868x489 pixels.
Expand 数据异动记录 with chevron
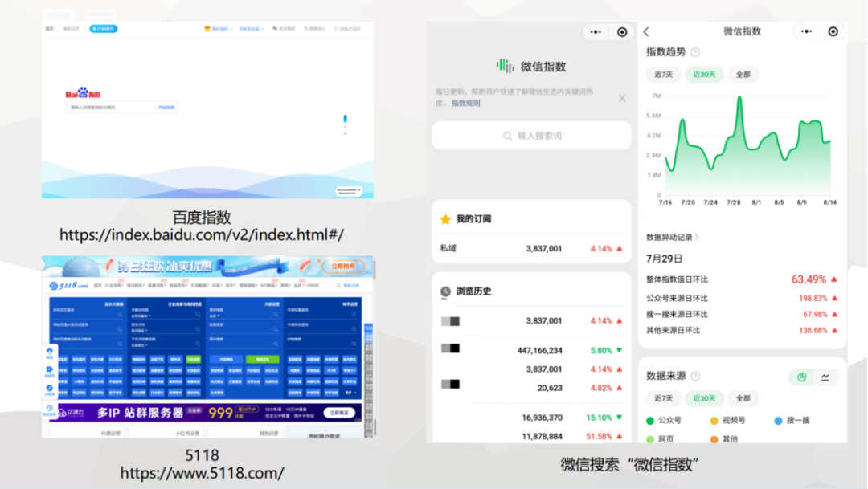[x=674, y=238]
